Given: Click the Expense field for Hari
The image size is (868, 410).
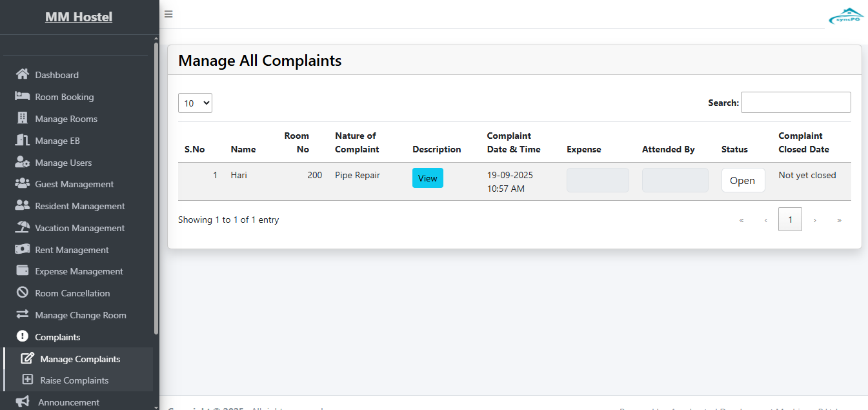Looking at the screenshot, I should [x=598, y=180].
